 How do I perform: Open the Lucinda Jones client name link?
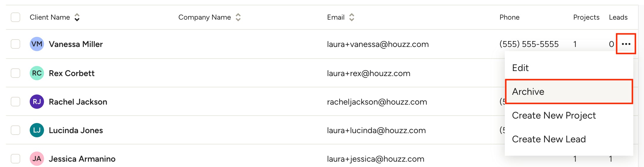[x=76, y=130]
